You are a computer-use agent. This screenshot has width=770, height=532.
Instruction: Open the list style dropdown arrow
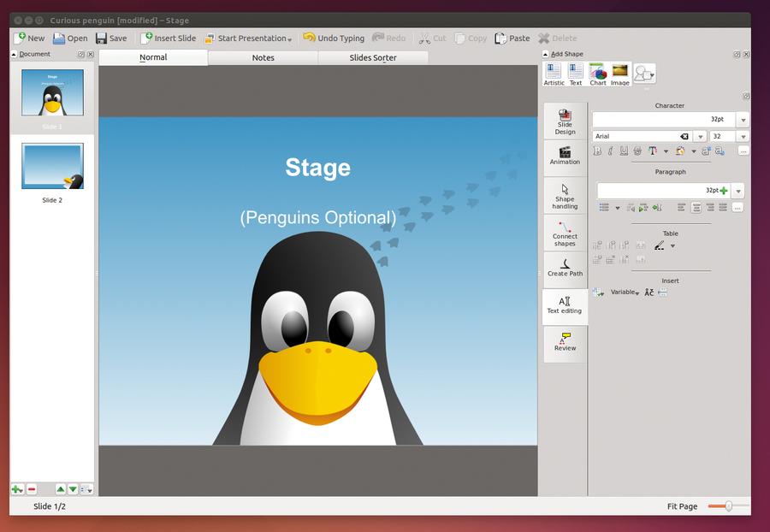(618, 208)
